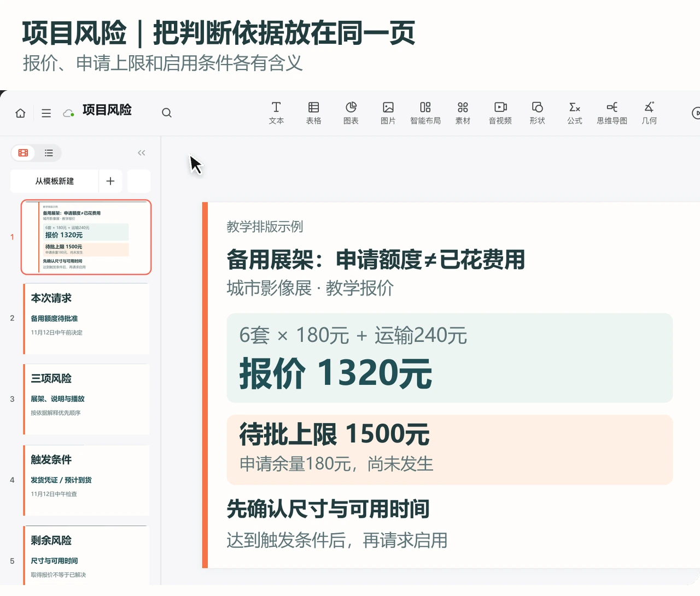Open the 素材 materials library
The image size is (700, 596).
[x=463, y=113]
